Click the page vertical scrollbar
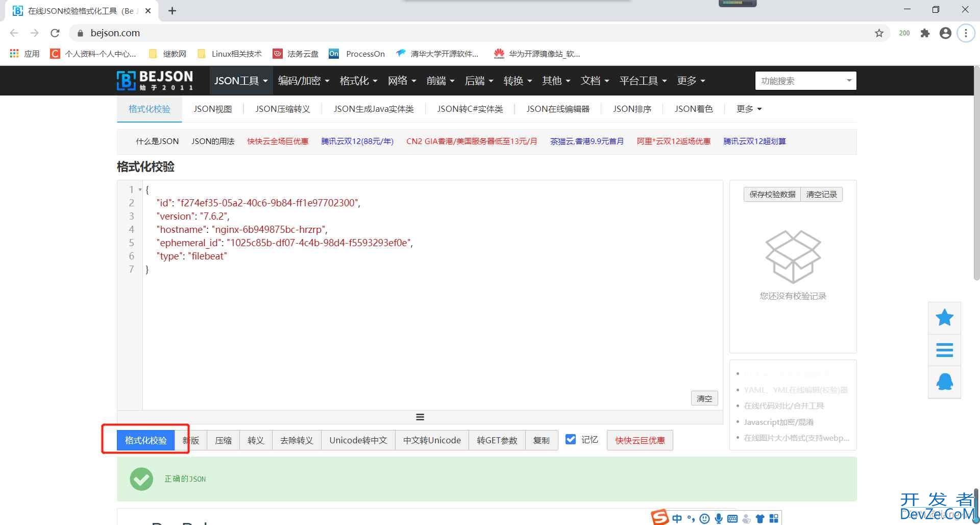Screen dimensions: 980x525 [x=976, y=174]
